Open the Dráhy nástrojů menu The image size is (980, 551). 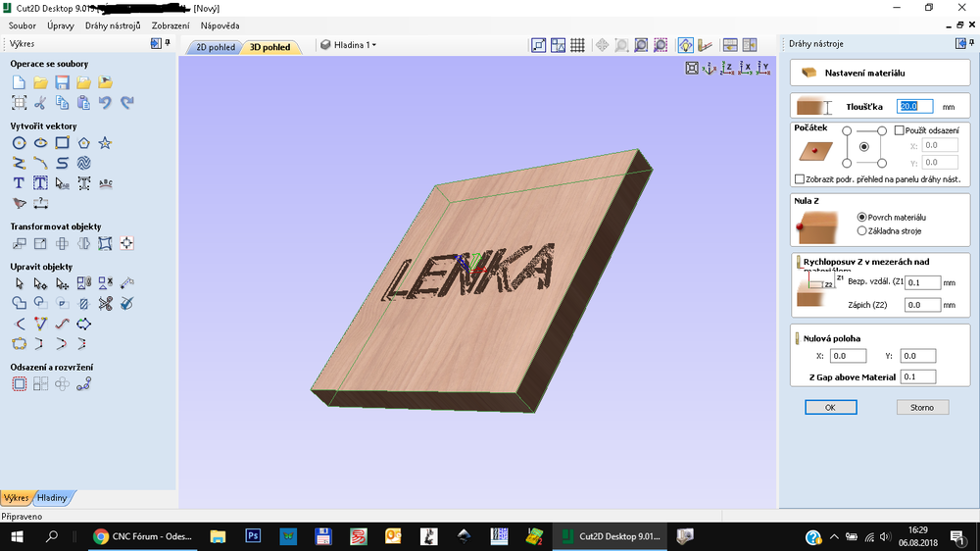point(113,25)
